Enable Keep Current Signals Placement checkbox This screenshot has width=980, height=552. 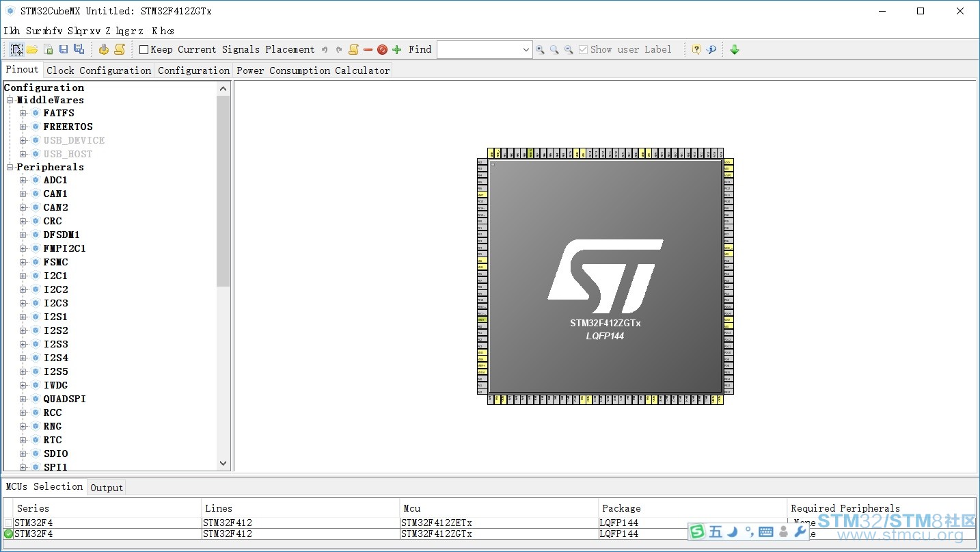pos(144,49)
